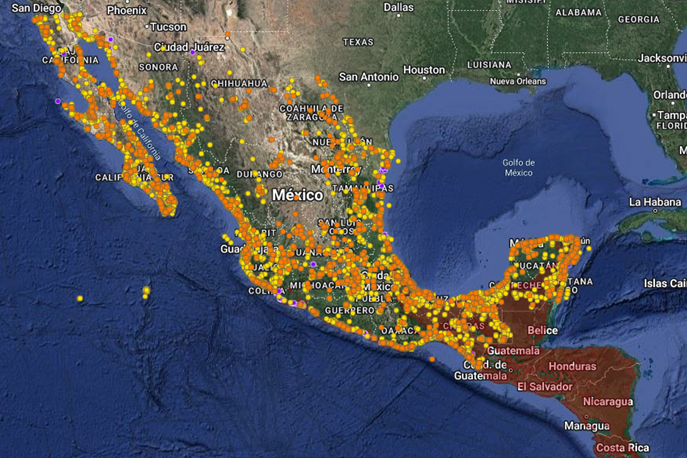Screen dimensions: 687x458
Task: Select the Costa Rica label
Action: click(x=623, y=448)
